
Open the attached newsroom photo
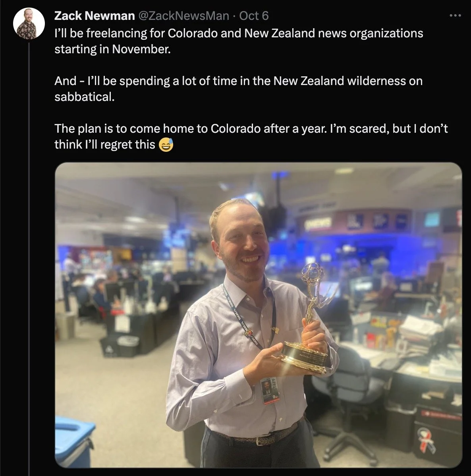click(x=258, y=315)
